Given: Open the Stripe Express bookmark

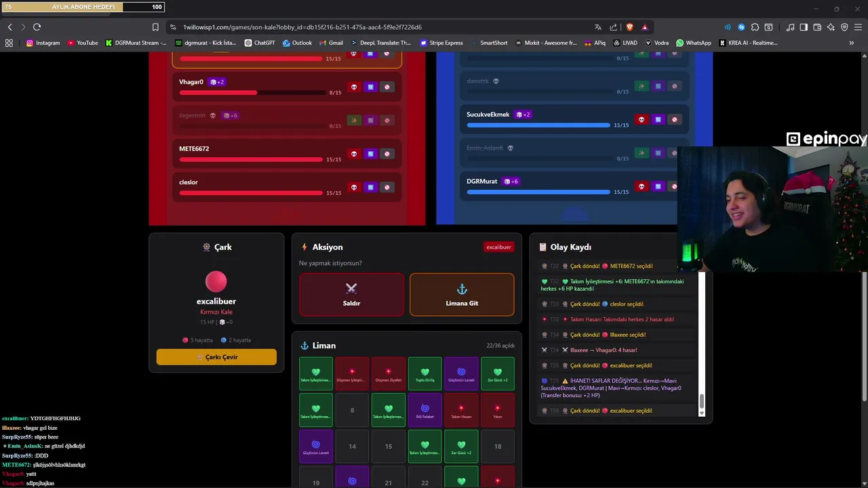Looking at the screenshot, I should pos(441,43).
